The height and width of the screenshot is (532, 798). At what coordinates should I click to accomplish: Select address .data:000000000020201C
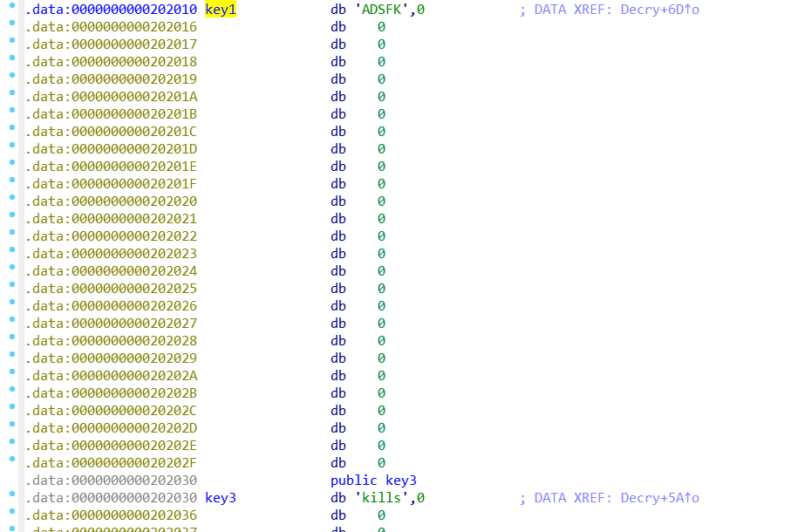111,132
